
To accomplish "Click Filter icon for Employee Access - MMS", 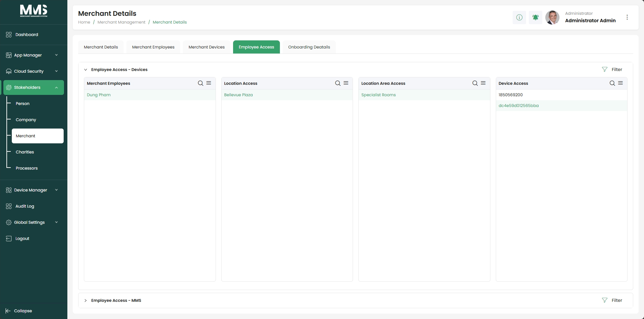I will click(x=605, y=300).
